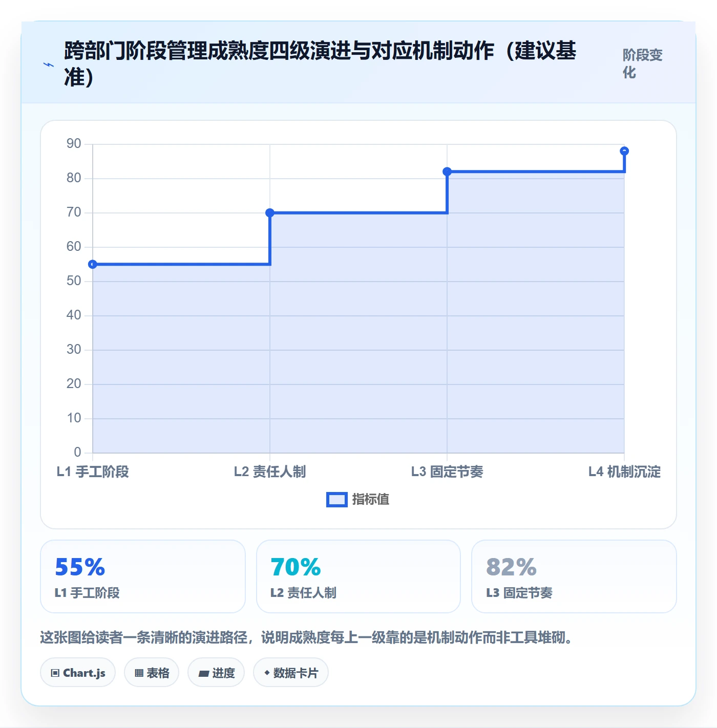Click the L4 机制沉淀 x-axis label
The image size is (717, 728).
(624, 472)
